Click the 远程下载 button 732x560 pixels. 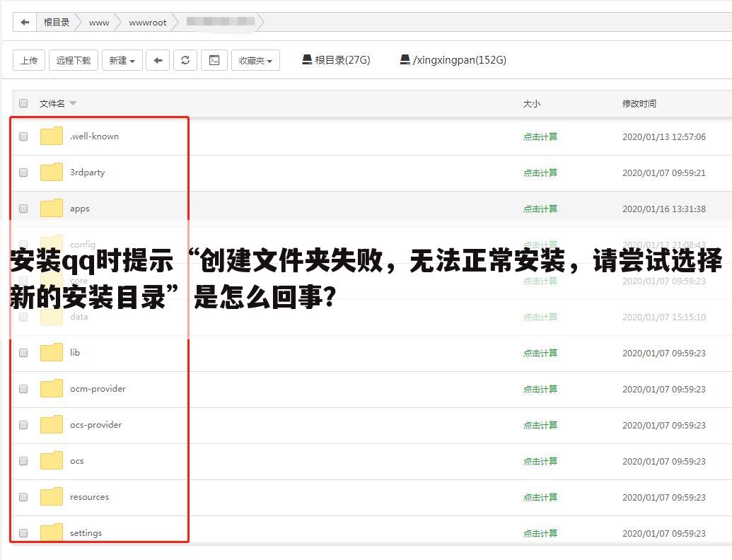(74, 60)
